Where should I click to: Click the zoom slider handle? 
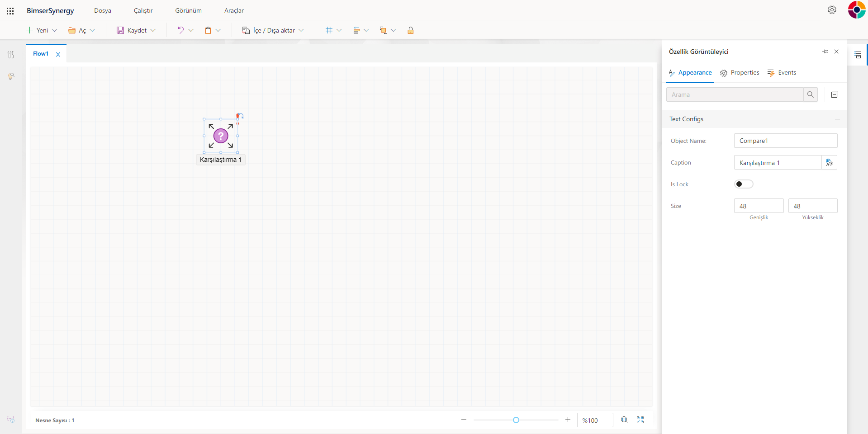point(516,420)
